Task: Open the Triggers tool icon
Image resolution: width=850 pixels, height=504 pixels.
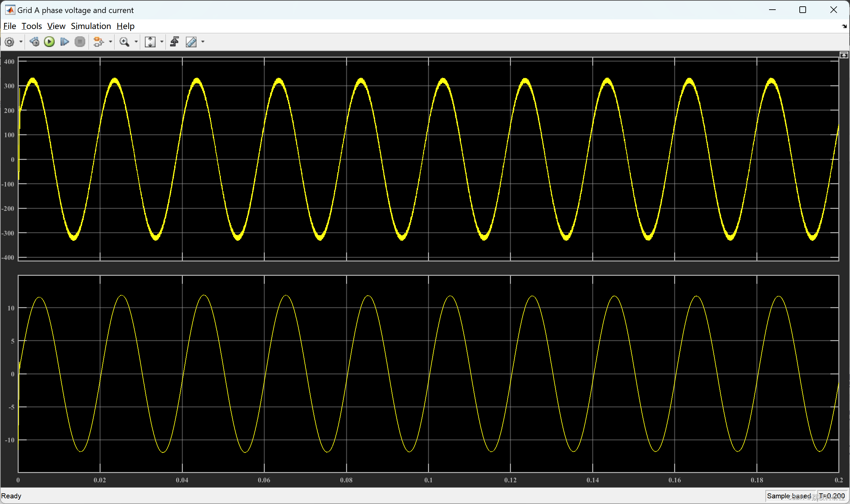Action: pyautogui.click(x=175, y=42)
